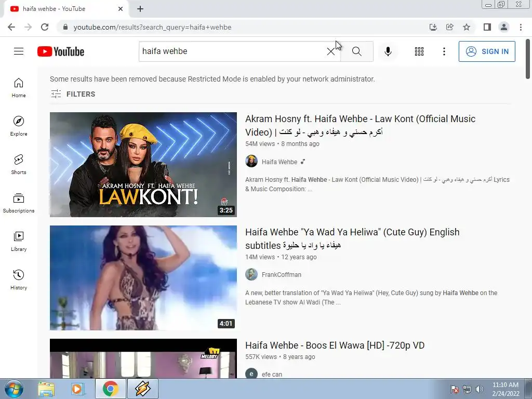Open YouTube settings three-dot menu

(444, 51)
